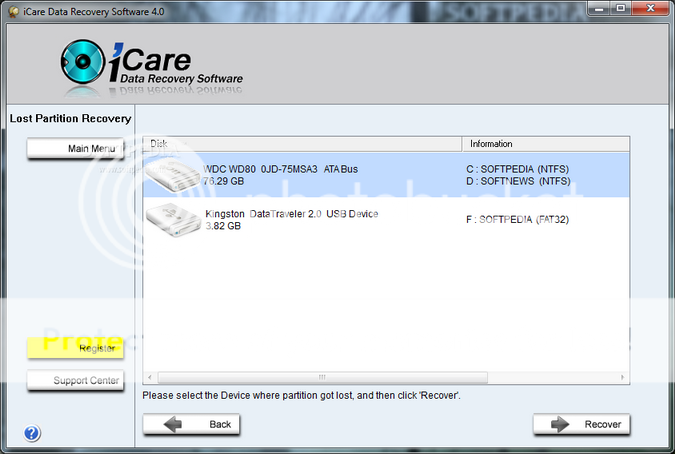Screen dimensions: 675x454
Task: Open the Support Center
Action: pos(75,380)
